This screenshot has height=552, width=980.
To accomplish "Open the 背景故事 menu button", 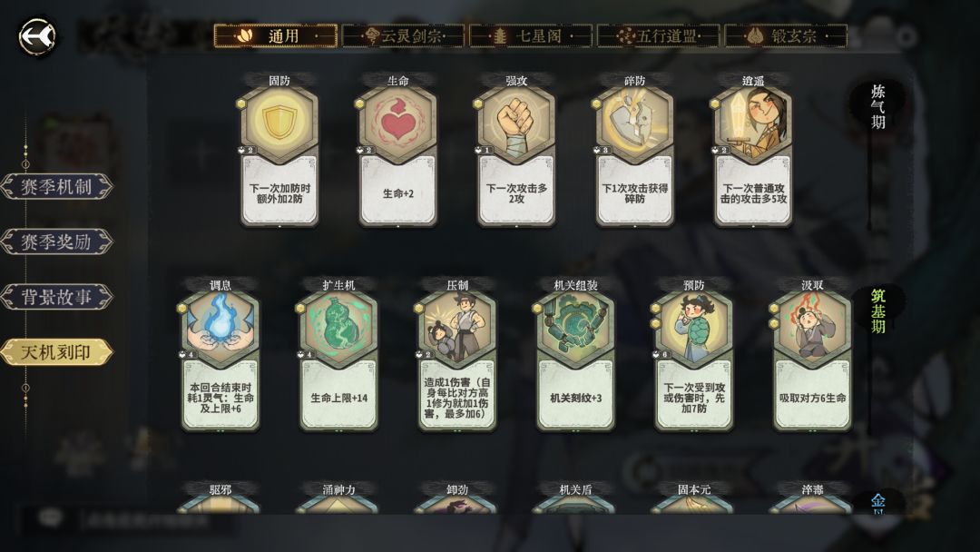I will click(x=56, y=296).
